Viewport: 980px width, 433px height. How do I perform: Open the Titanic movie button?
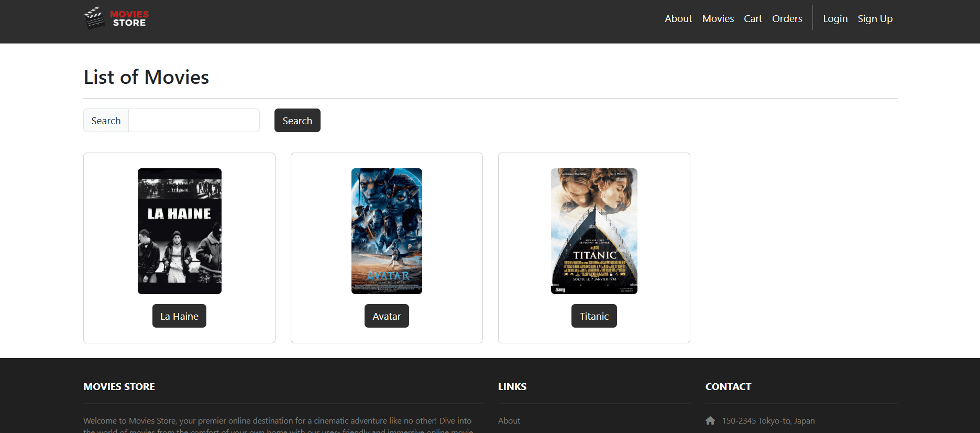594,316
